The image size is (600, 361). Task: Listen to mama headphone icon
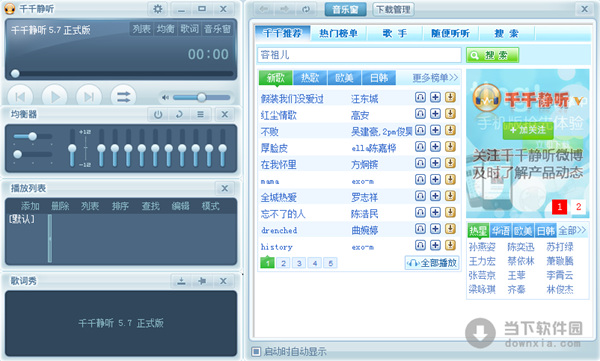[420, 180]
